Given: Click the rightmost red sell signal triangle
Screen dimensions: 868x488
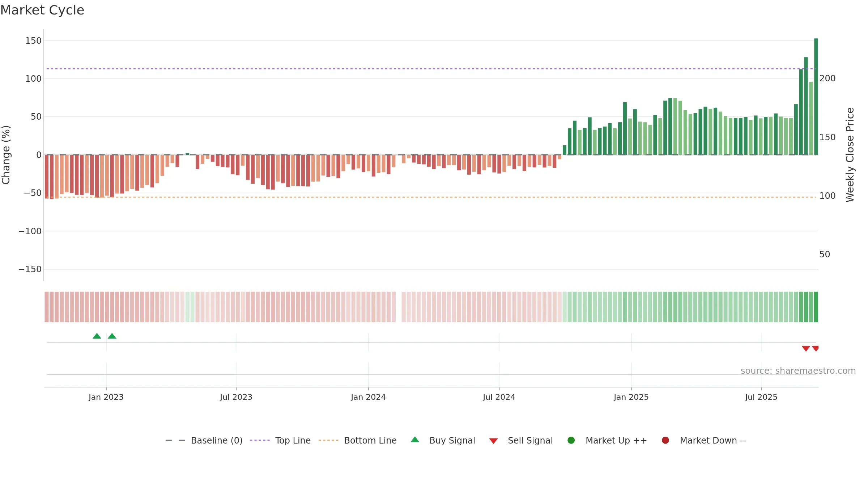Looking at the screenshot, I should point(815,348).
